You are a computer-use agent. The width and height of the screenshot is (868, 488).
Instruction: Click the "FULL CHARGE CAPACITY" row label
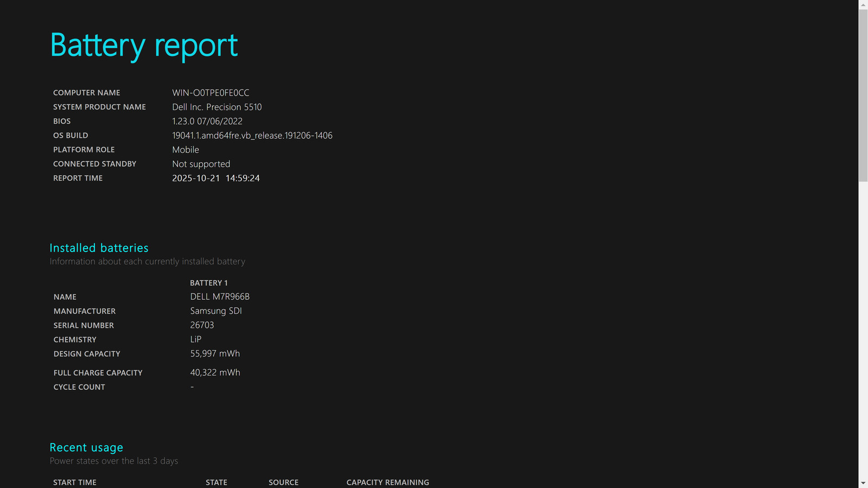pos(98,373)
